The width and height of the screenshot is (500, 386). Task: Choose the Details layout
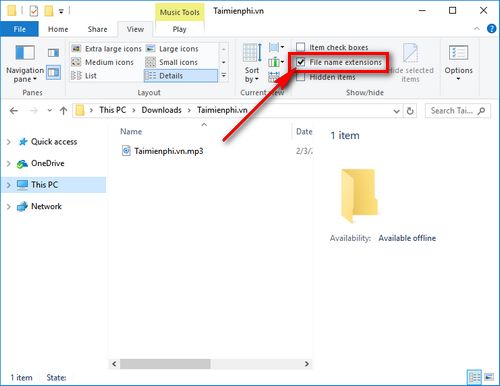[181, 76]
